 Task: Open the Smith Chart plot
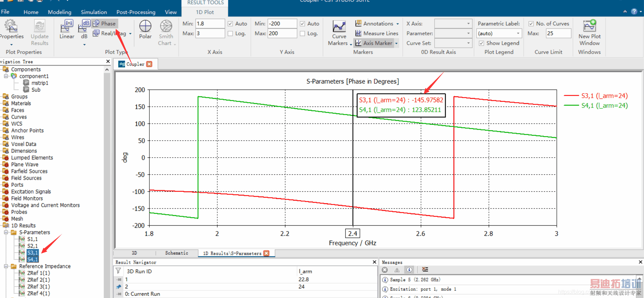click(166, 32)
